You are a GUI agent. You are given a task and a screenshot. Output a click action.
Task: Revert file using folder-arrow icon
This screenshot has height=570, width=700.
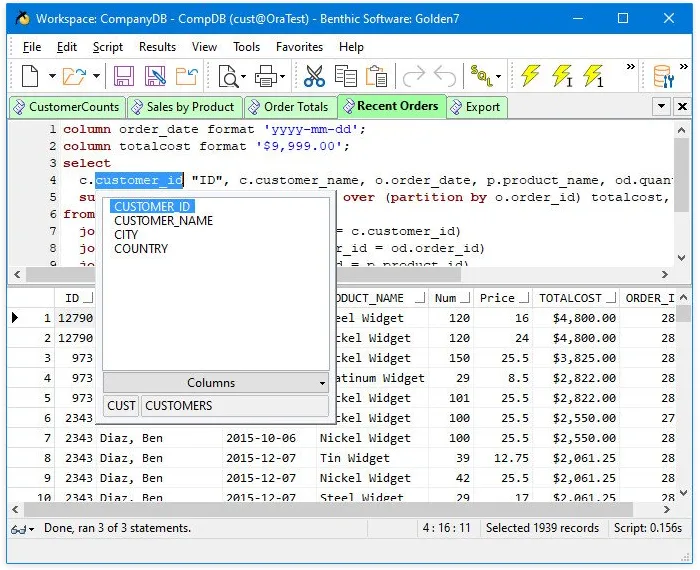tap(187, 76)
